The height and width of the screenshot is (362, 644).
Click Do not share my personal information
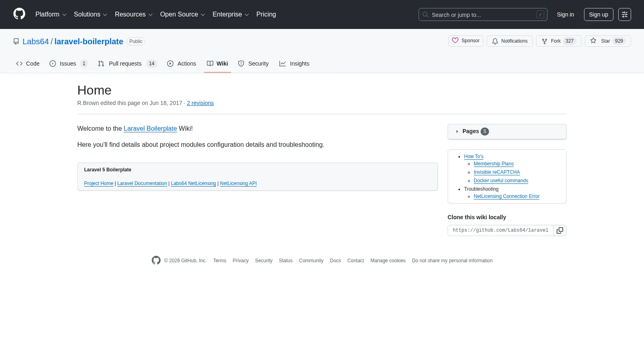click(452, 261)
